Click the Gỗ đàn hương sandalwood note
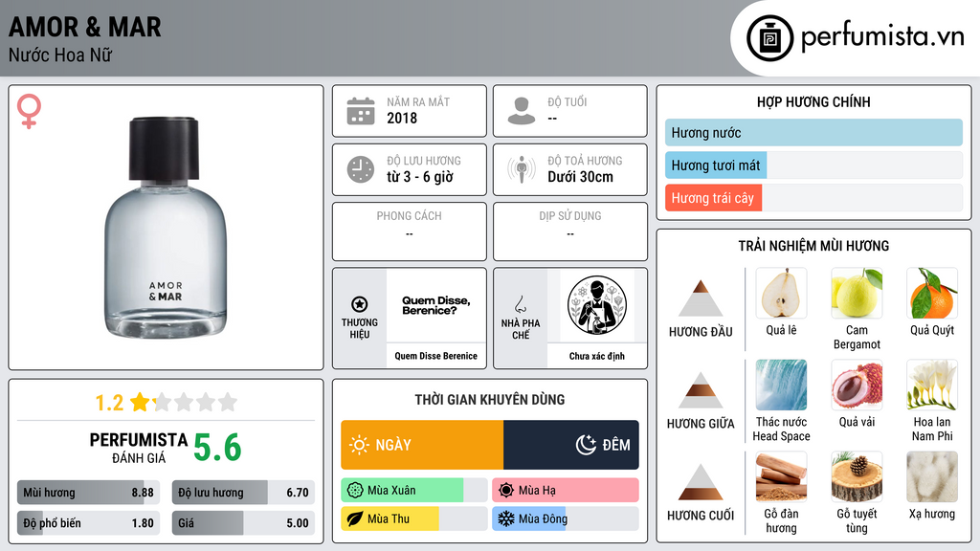Image resolution: width=980 pixels, height=551 pixels. [x=781, y=476]
